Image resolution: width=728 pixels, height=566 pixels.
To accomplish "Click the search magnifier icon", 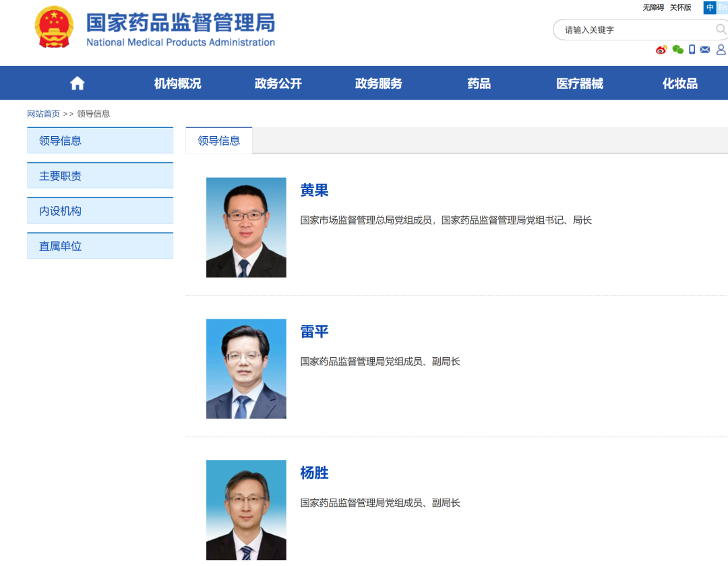I will coord(721,30).
